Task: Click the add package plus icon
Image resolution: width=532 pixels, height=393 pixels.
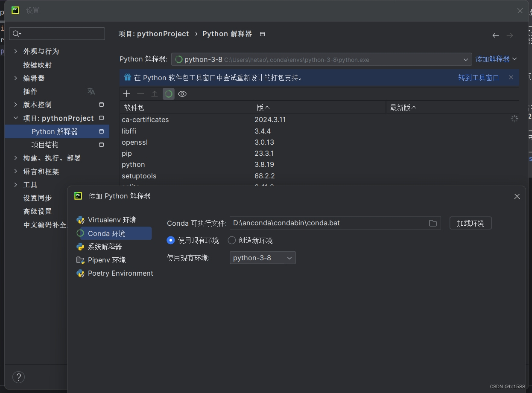Action: click(126, 94)
